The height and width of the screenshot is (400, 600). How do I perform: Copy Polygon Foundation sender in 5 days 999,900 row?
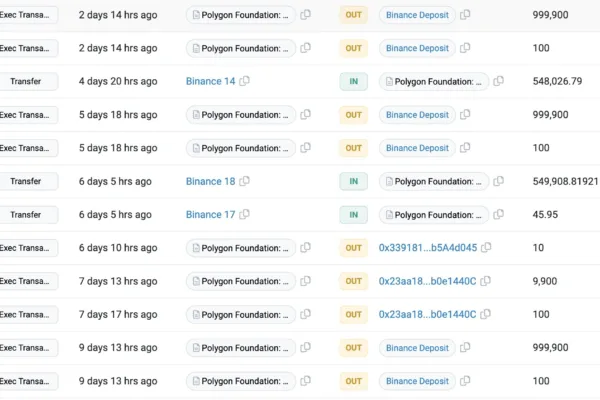point(305,114)
